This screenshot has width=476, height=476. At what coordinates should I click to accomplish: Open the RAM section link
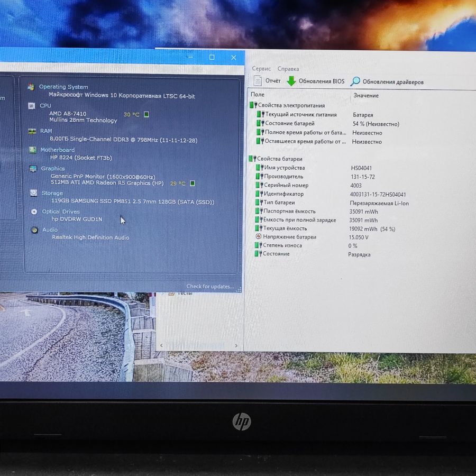pyautogui.click(x=46, y=131)
